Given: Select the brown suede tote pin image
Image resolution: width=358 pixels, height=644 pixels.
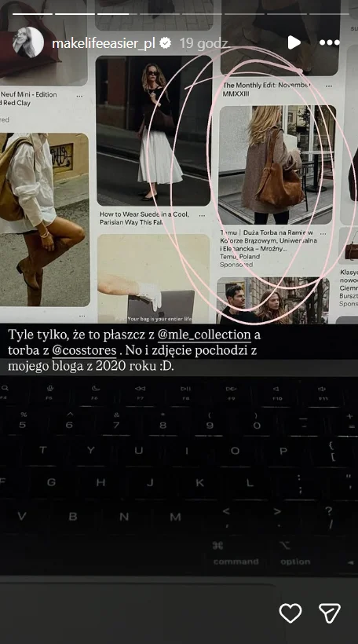Looking at the screenshot, I should (x=276, y=165).
